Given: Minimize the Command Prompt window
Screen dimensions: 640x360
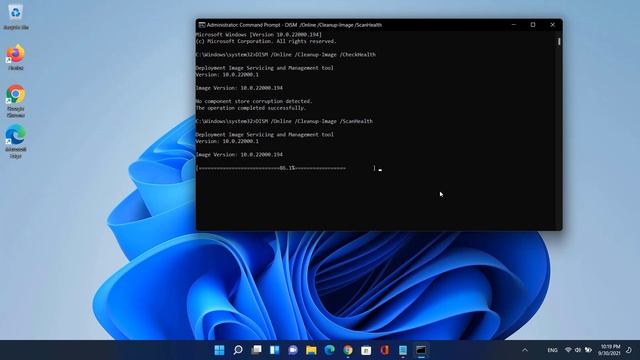Looking at the screenshot, I should point(514,25).
